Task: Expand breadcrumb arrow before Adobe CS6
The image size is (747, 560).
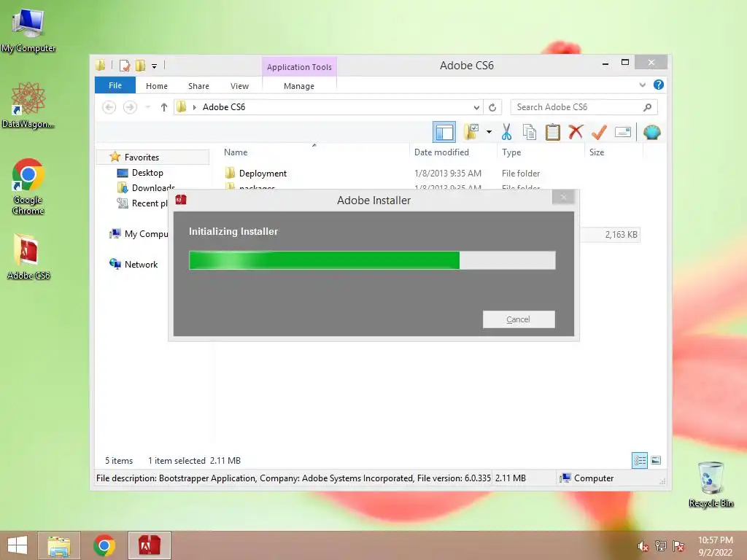Action: click(194, 107)
